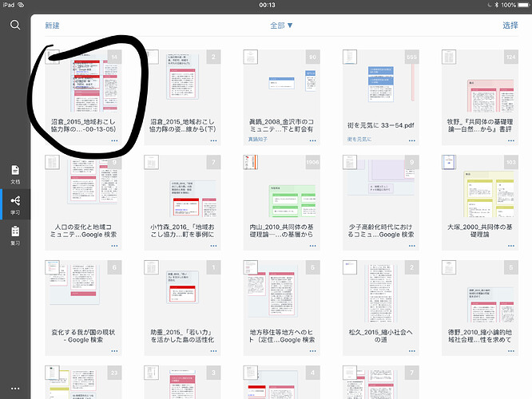Tap the iPad Wi-Fi status icon

point(21,5)
